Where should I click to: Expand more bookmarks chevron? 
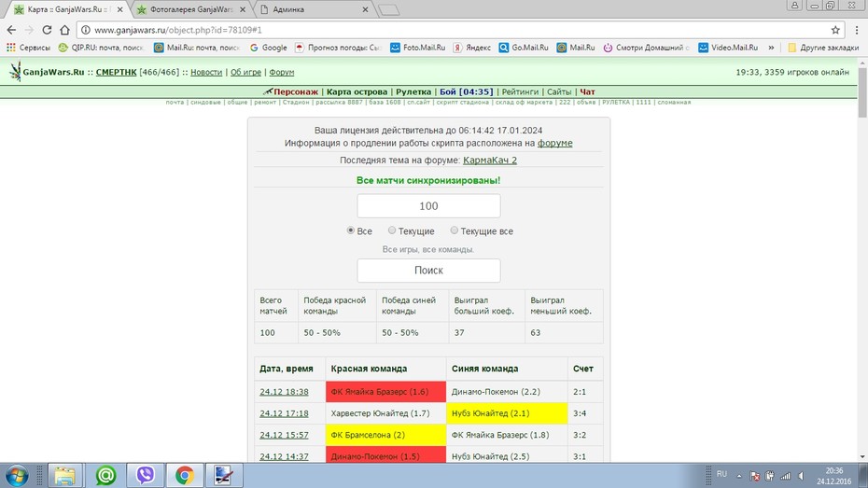(x=771, y=48)
